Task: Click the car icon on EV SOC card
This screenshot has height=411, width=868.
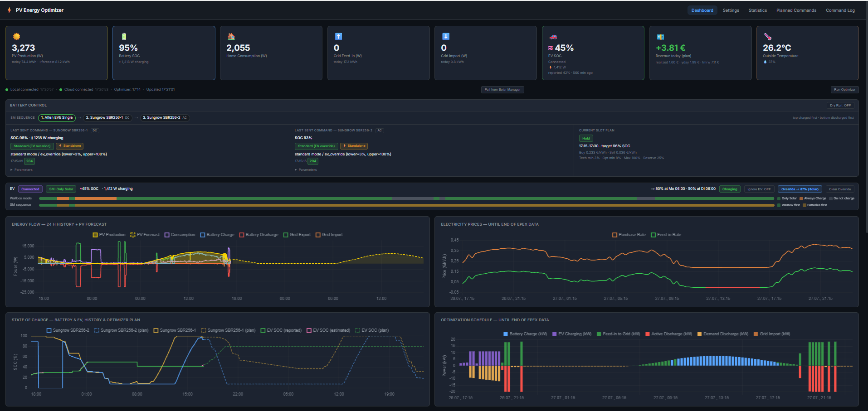Action: [x=553, y=37]
